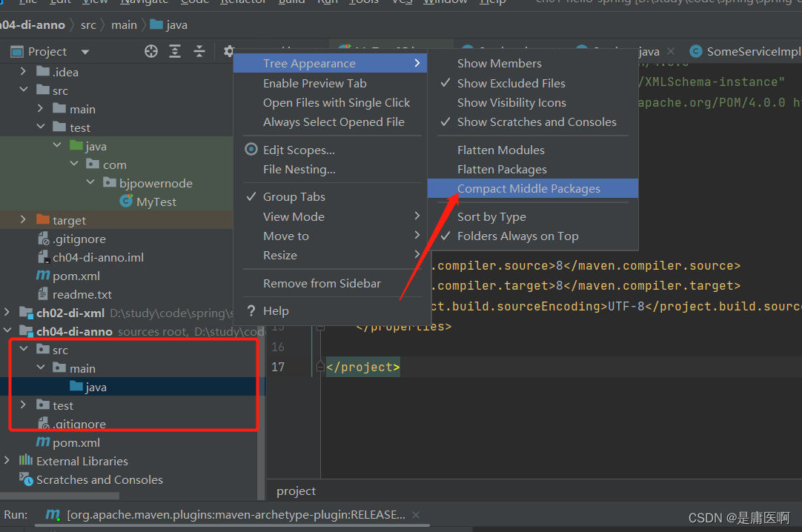
Task: Open the Tree Appearance submenu
Action: tap(330, 64)
